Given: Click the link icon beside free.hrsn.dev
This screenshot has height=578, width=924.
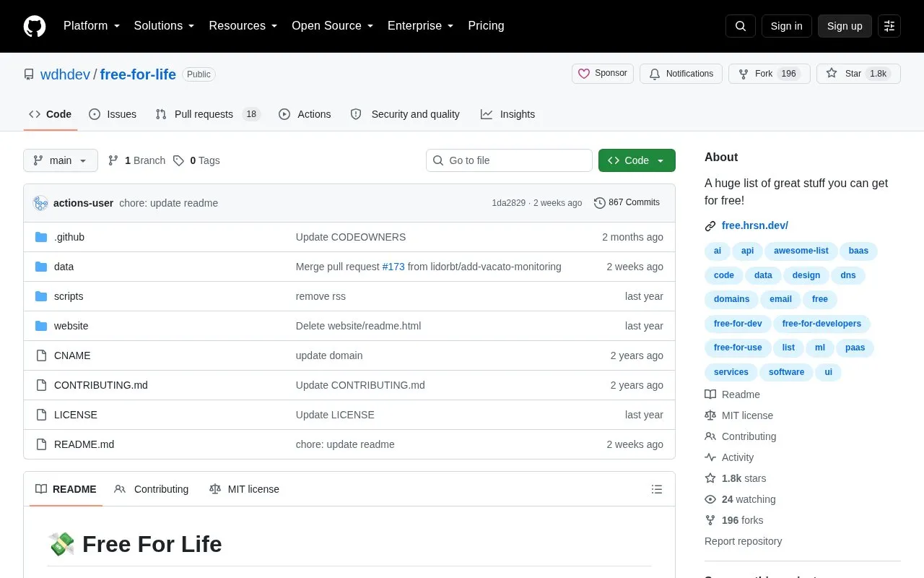Looking at the screenshot, I should [x=710, y=226].
